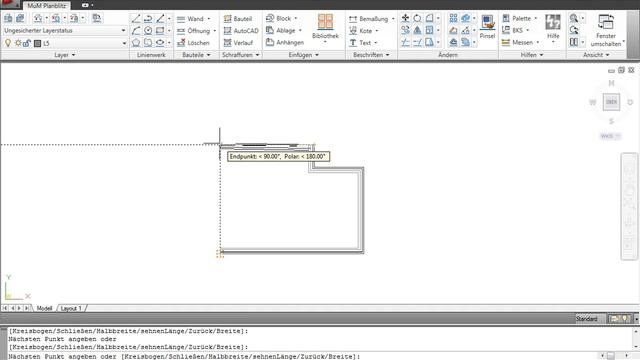The image size is (640, 360).
Task: Select the line drawing tool in Linienwerk
Action: point(136,18)
